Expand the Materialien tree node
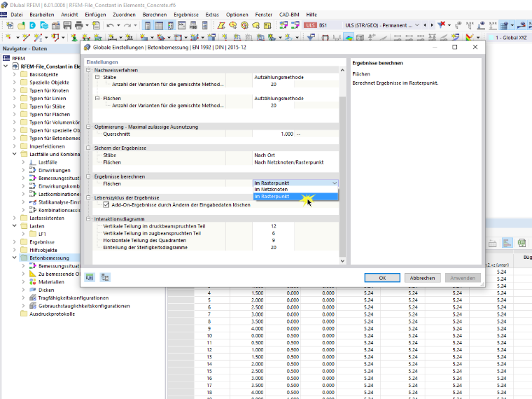This screenshot has height=399, width=532. click(x=23, y=282)
